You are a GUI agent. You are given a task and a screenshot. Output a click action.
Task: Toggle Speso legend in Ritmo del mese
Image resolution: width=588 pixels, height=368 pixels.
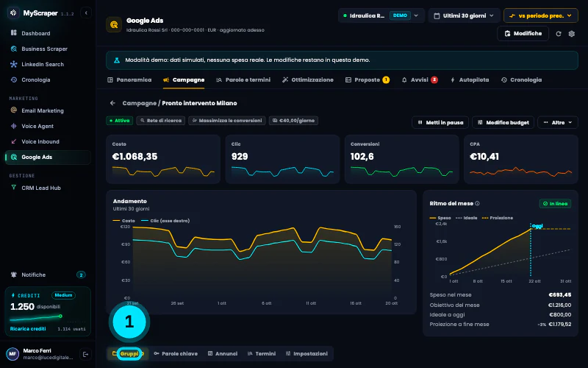click(440, 218)
